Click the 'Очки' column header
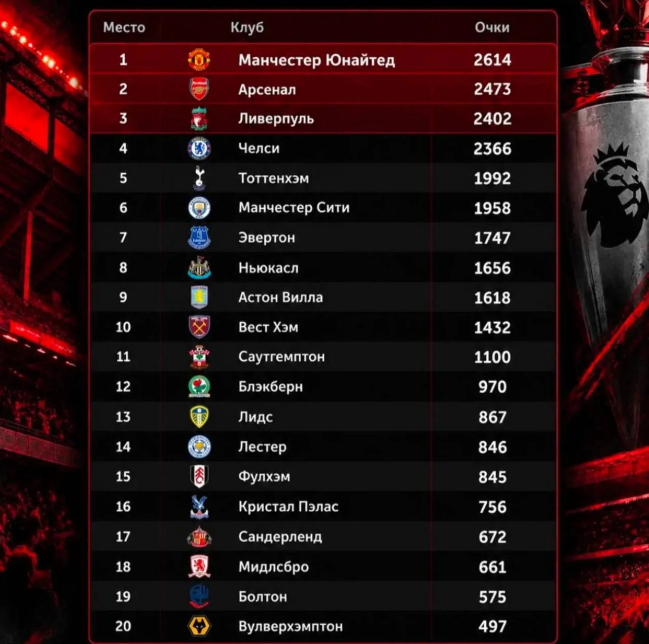This screenshot has height=644, width=649. (x=492, y=27)
